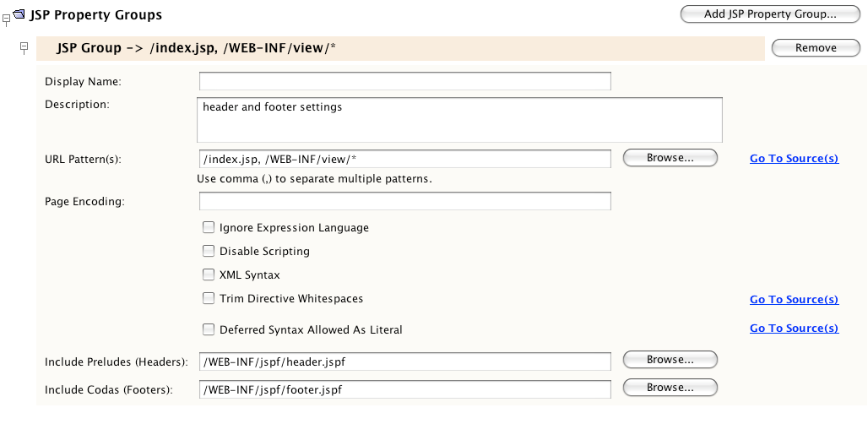The image size is (868, 424).
Task: Toggle Disable Scripting checkbox
Action: point(209,251)
